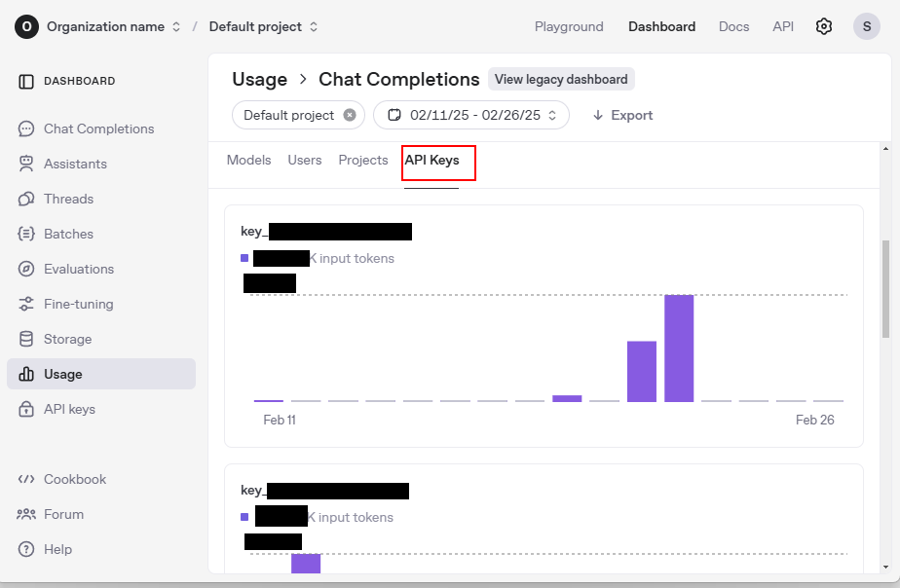This screenshot has width=900, height=588.
Task: Click the Storage database icon
Action: click(26, 339)
